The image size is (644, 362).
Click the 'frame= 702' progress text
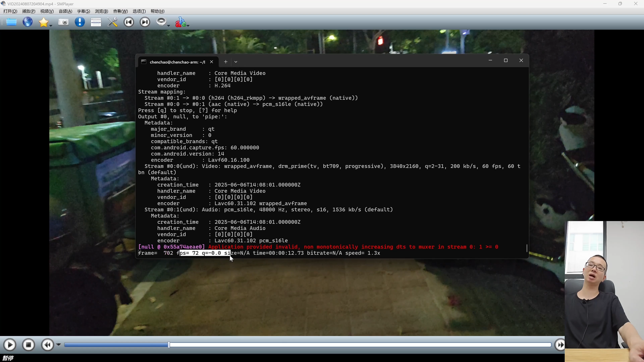155,253
